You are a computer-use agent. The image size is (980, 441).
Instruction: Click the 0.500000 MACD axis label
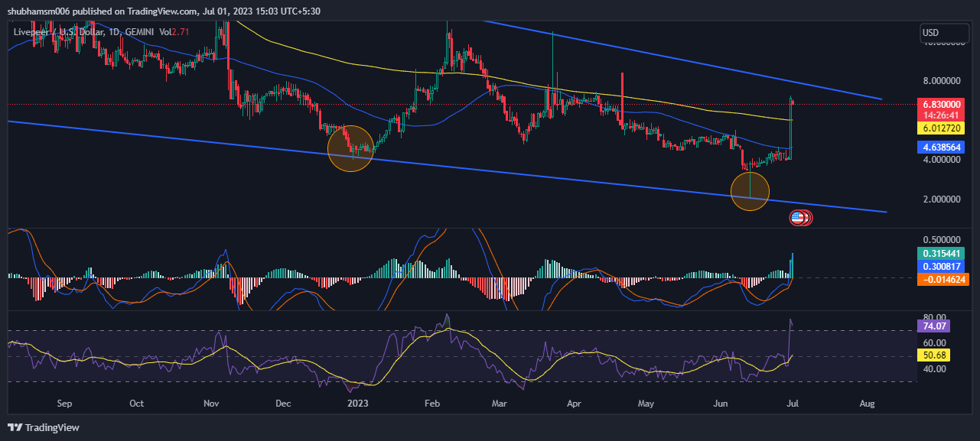pyautogui.click(x=943, y=239)
